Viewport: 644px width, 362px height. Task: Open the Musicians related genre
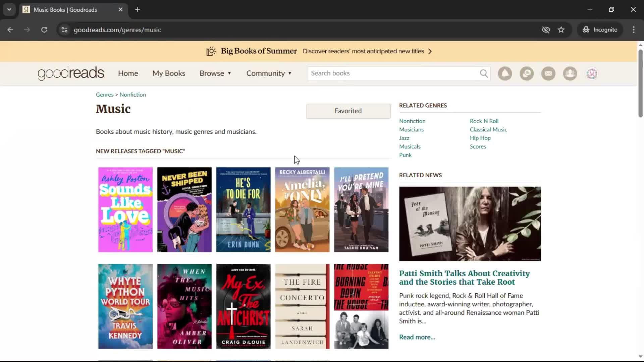[411, 129]
